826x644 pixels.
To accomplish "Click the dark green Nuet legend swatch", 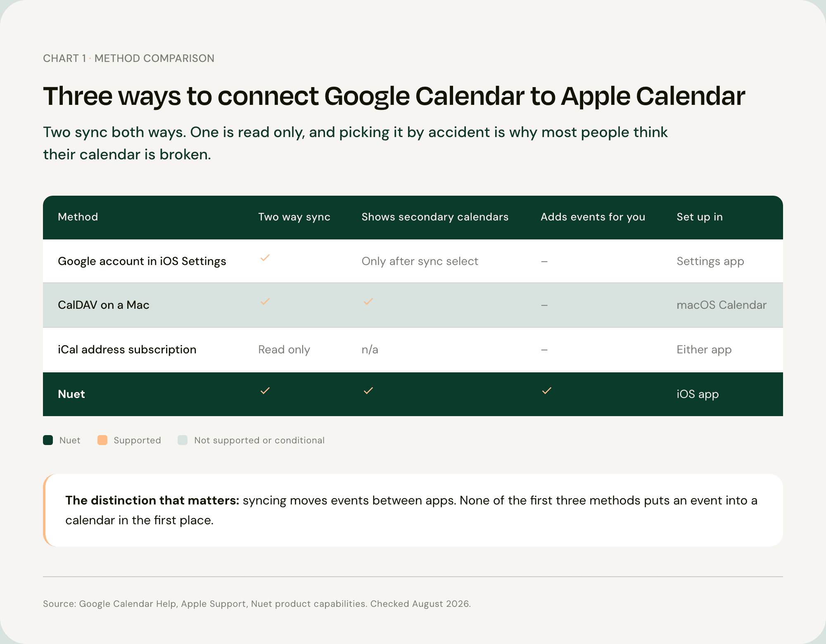I will click(48, 440).
